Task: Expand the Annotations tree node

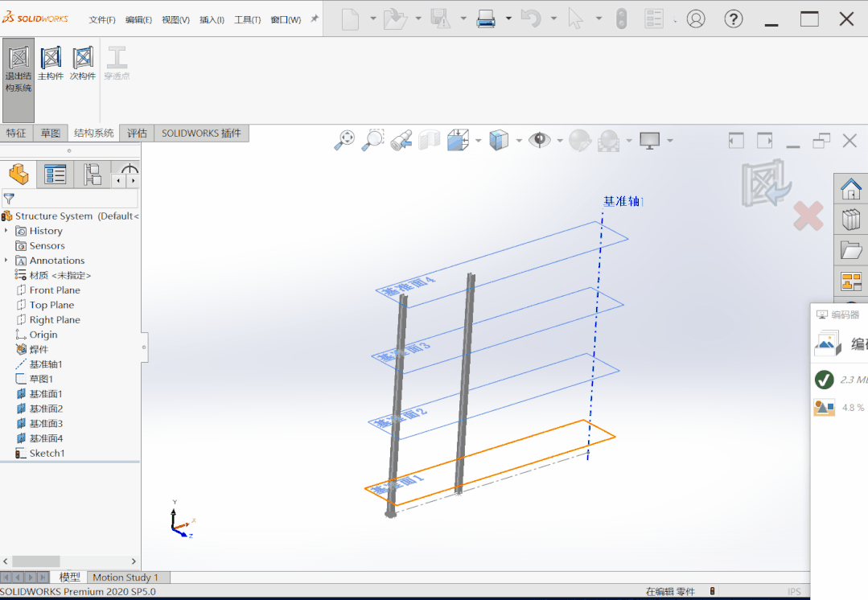Action: [x=6, y=260]
